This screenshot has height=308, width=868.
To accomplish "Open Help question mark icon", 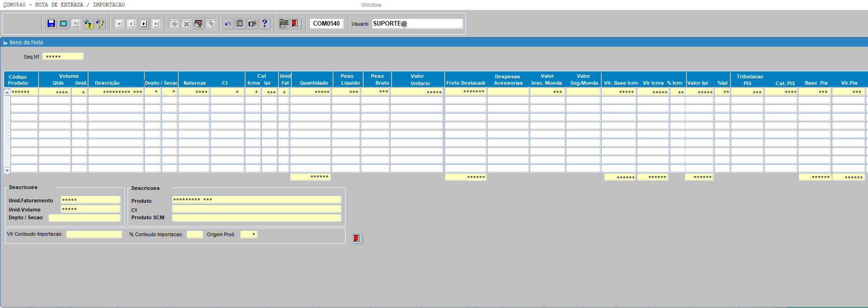I will pyautogui.click(x=265, y=24).
